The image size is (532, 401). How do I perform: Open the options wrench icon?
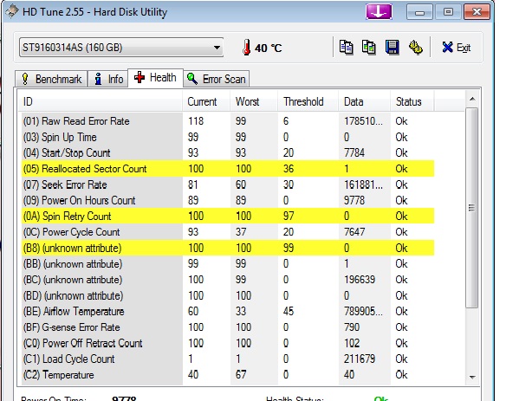415,48
